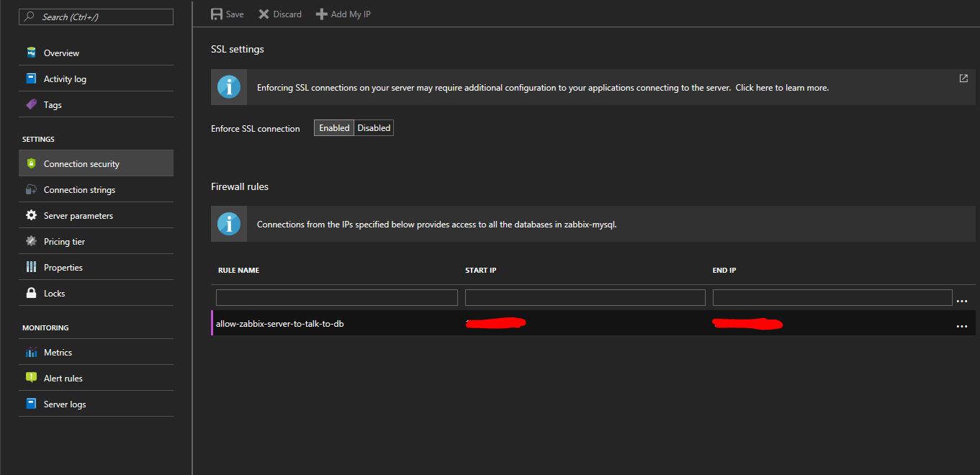The image size is (980, 475).
Task: Click the RULE NAME column header
Action: click(238, 271)
